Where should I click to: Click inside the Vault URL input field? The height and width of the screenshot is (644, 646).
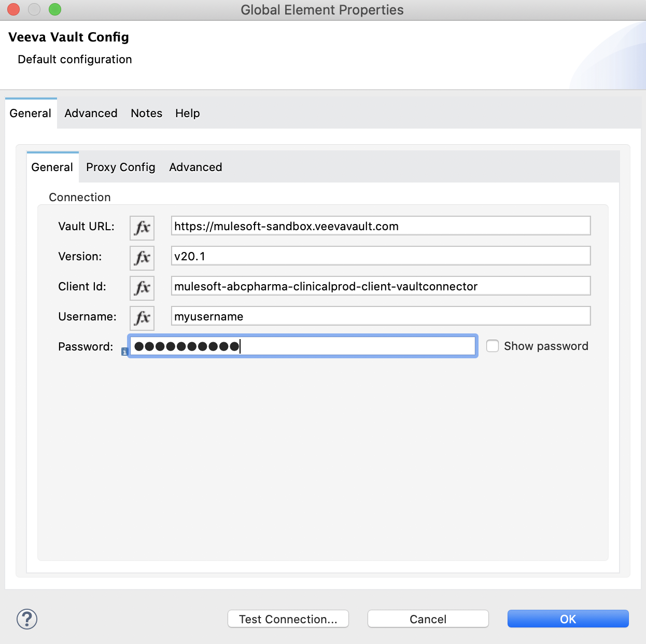coord(381,226)
